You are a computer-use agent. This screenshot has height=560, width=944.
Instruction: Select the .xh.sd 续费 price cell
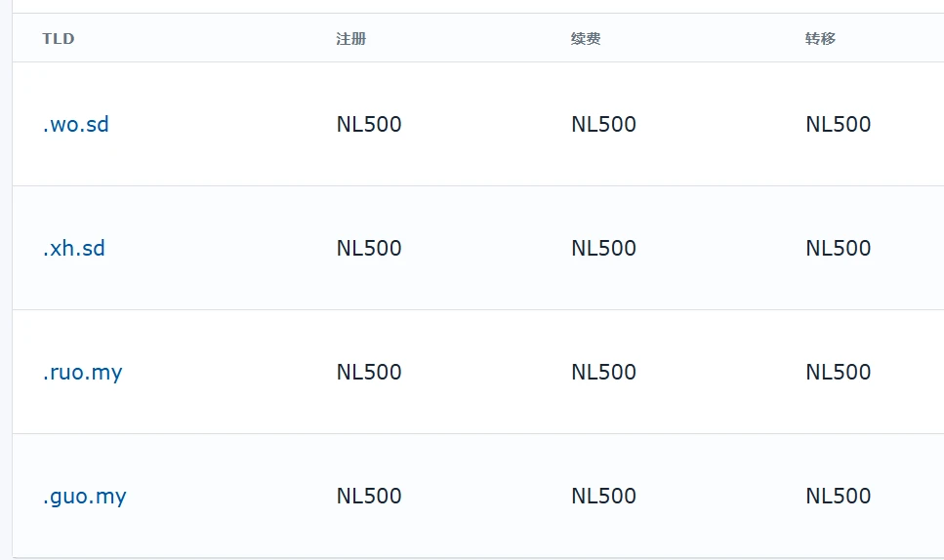(603, 249)
